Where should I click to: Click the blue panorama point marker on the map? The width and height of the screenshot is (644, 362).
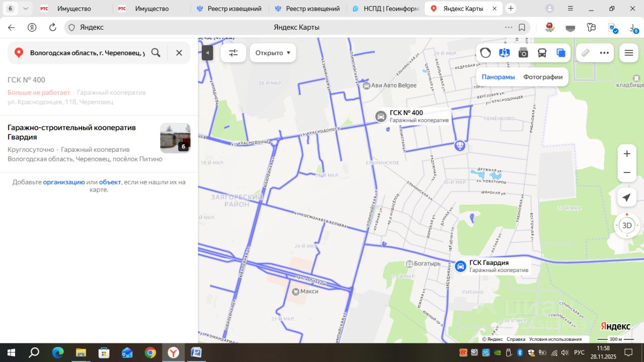(459, 146)
